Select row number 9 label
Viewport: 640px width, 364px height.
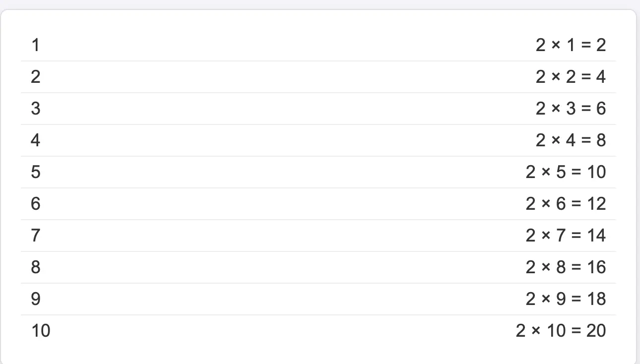35,299
